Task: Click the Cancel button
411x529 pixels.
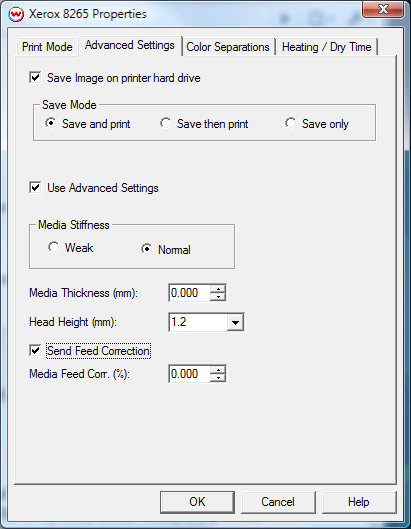Action: point(278,502)
